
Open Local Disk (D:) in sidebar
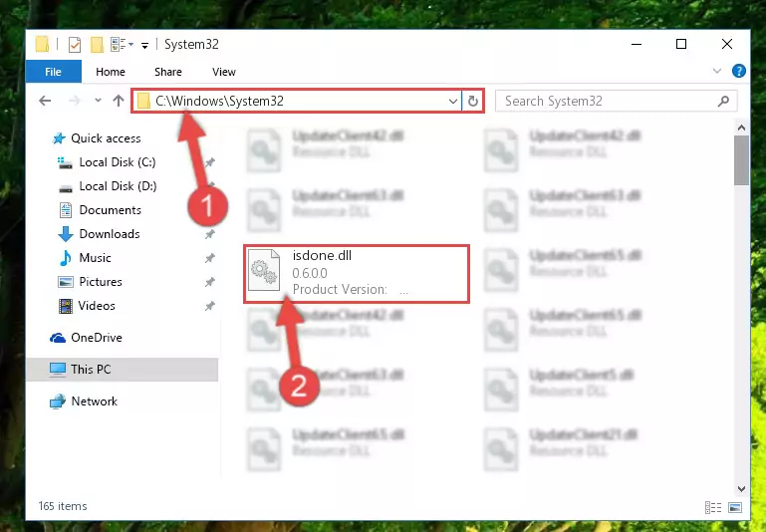118,186
